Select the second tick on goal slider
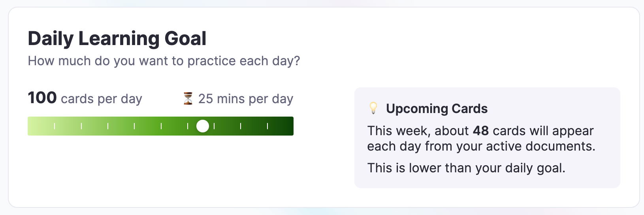 [x=81, y=126]
